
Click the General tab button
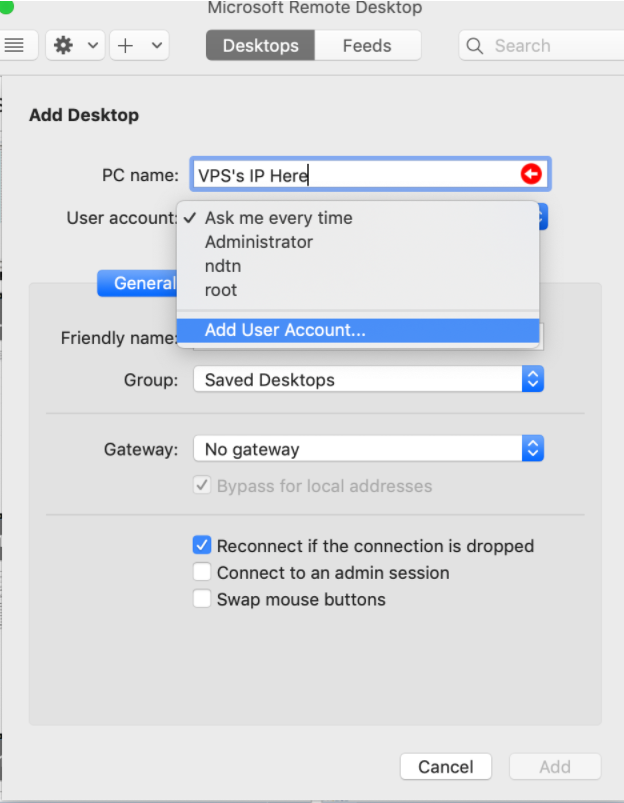[x=138, y=283]
